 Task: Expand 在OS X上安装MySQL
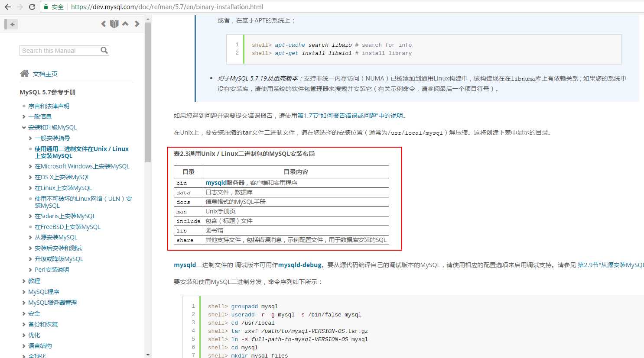[30, 177]
